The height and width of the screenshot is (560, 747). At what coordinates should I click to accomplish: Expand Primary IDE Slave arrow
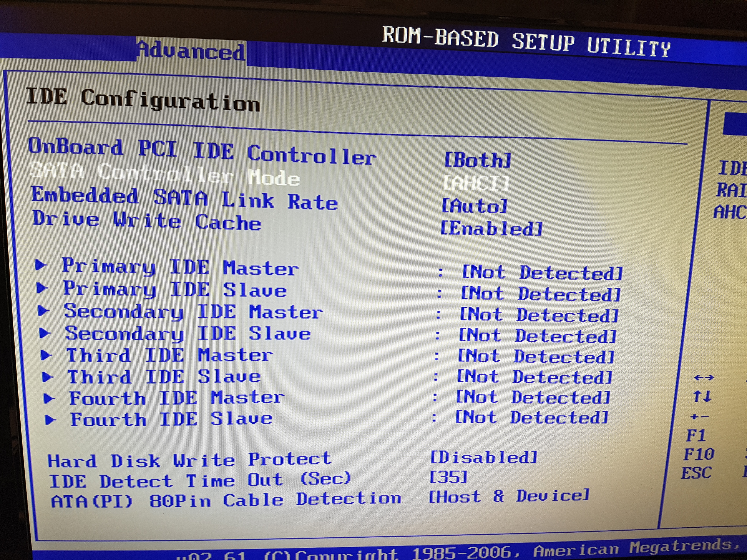point(42,288)
